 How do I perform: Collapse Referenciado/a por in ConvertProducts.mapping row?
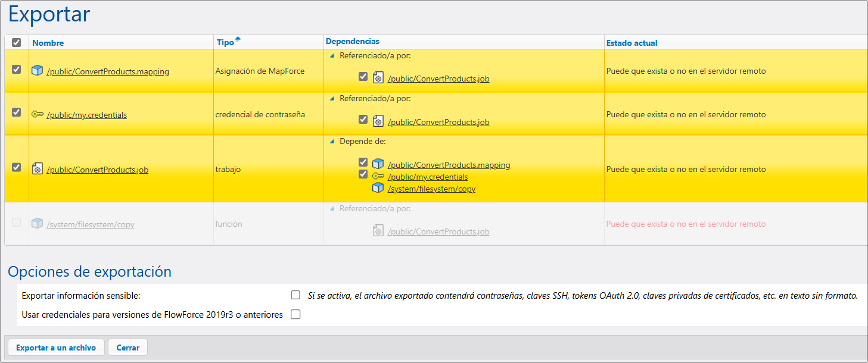pyautogui.click(x=332, y=56)
